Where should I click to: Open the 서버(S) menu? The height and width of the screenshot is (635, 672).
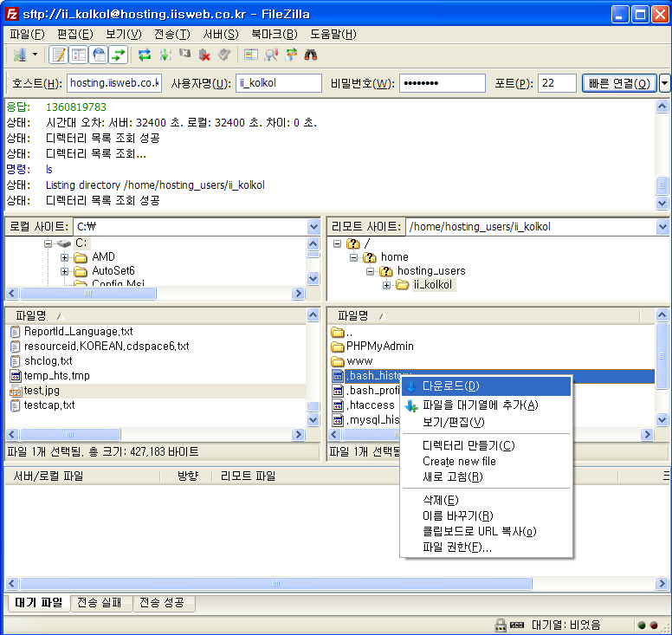pos(220,34)
